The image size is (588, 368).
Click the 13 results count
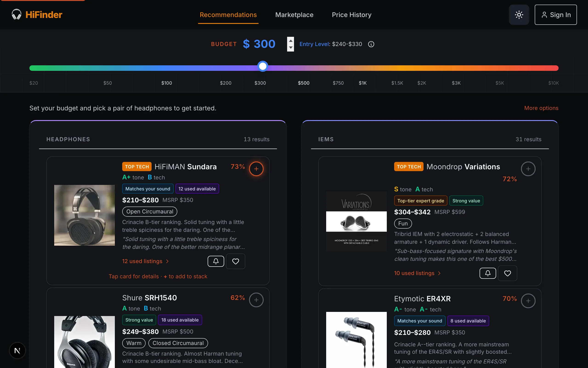coord(256,139)
